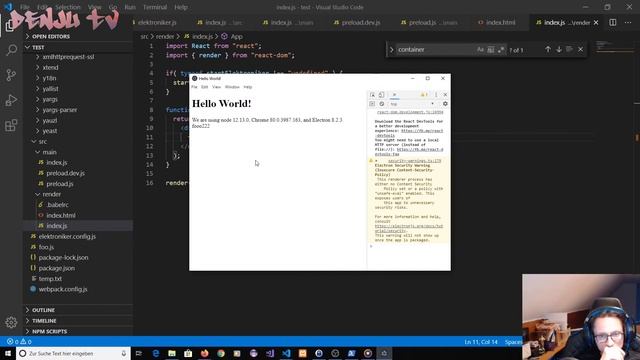Toggle Find in Selection in find widget
The width and height of the screenshot is (640, 360).
569,49
